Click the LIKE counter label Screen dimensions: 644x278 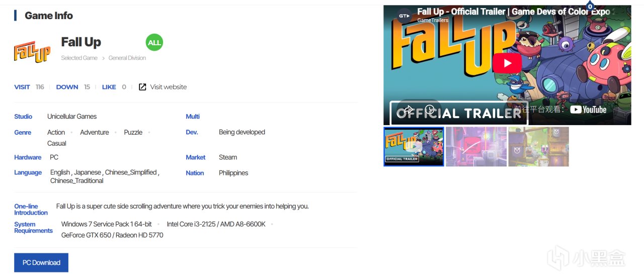[x=109, y=87]
